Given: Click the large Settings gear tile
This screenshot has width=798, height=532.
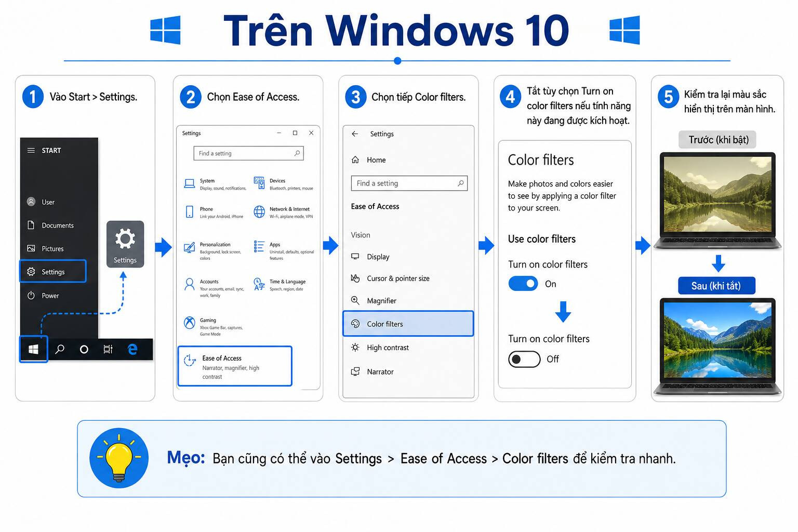Looking at the screenshot, I should click(x=125, y=244).
